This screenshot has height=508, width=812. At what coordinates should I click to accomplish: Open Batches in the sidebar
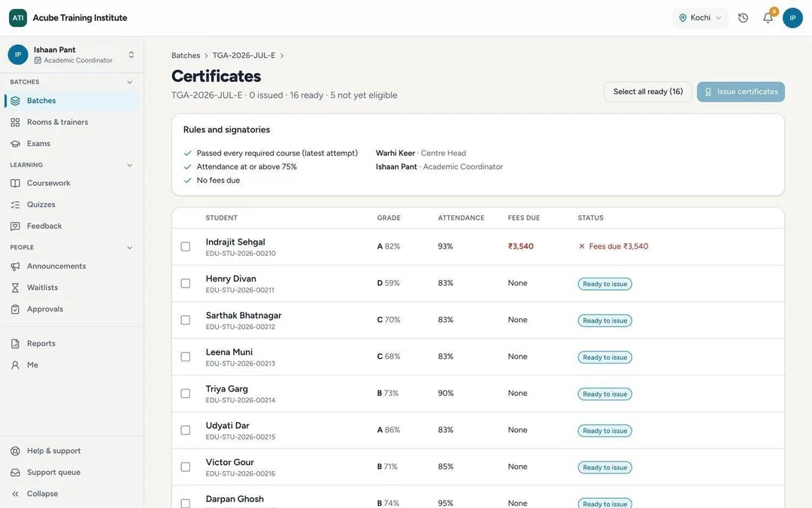(x=71, y=101)
